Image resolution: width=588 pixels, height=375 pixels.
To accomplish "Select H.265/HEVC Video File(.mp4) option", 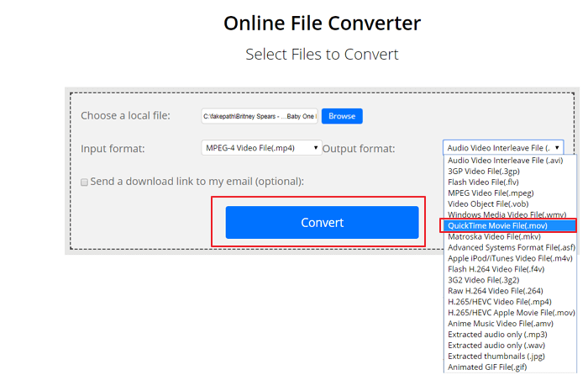I will 510,302.
